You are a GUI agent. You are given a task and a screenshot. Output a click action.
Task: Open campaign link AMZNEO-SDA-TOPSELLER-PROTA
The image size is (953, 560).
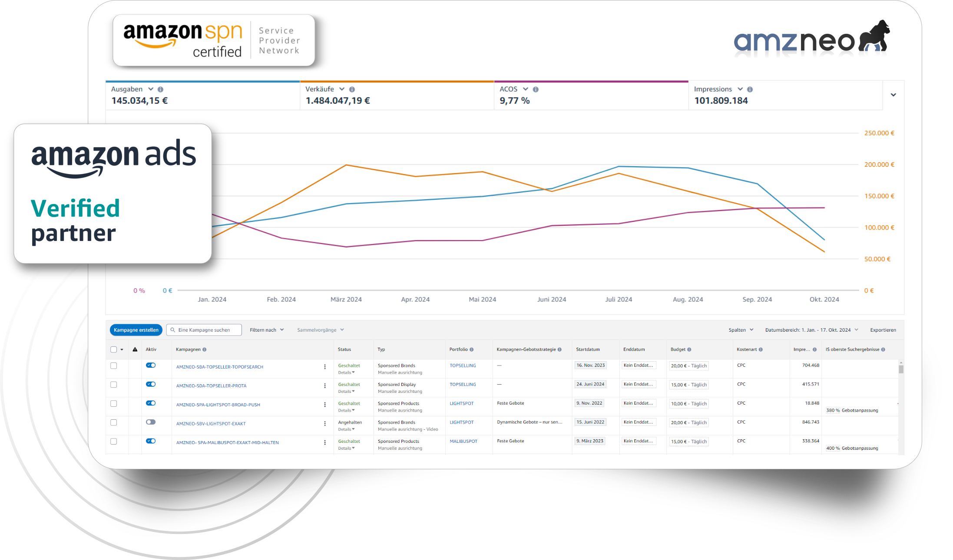(211, 386)
